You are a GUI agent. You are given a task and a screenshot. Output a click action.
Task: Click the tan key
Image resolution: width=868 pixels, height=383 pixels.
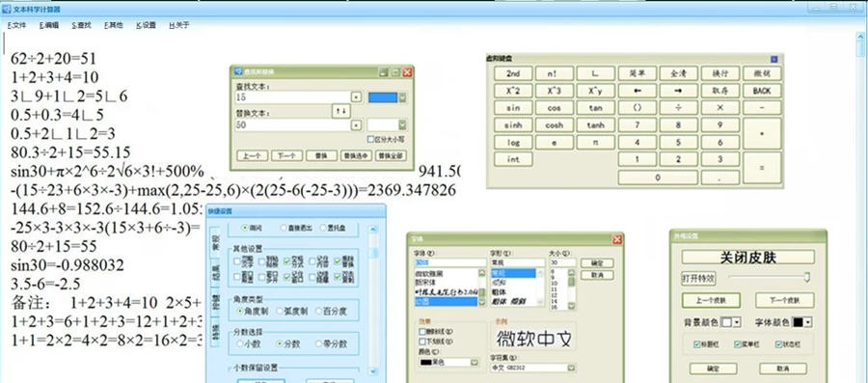point(596,108)
